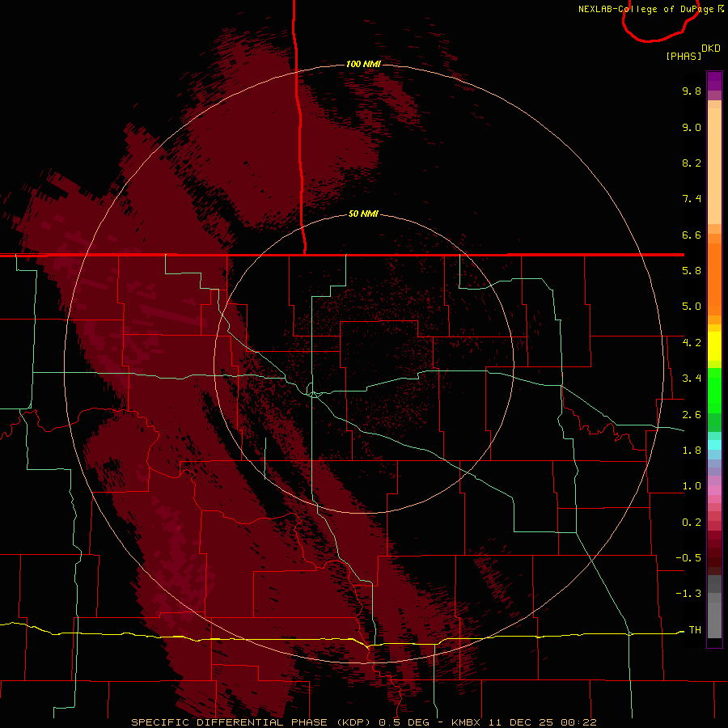The height and width of the screenshot is (728, 728).
Task: Pick the bright green segment of color bar
Action: [x=714, y=390]
